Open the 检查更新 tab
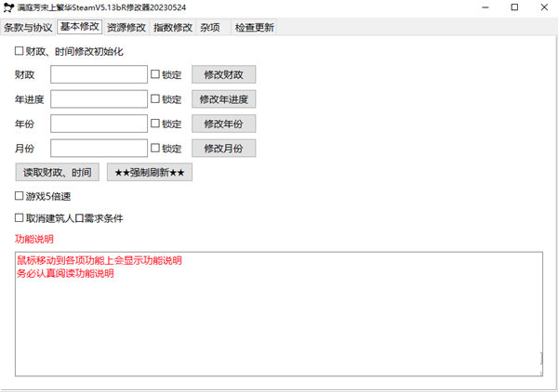 click(x=254, y=27)
